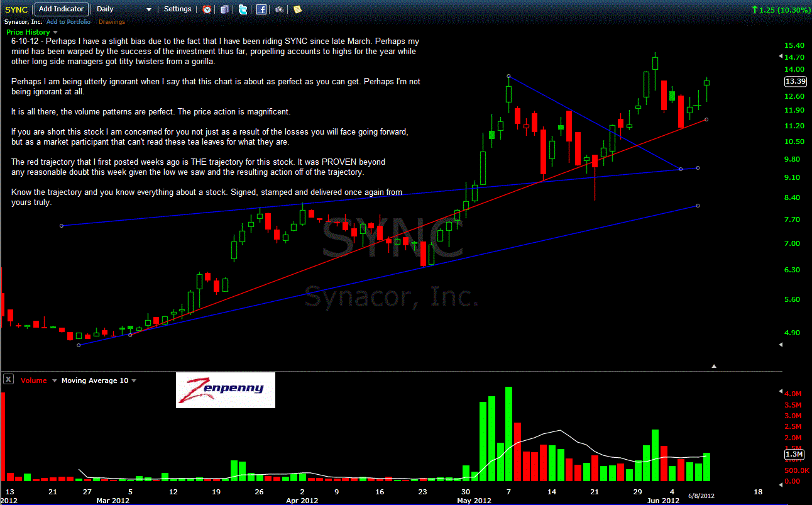Click the SYNC ticker symbol box
This screenshot has height=505, width=812.
[x=16, y=9]
